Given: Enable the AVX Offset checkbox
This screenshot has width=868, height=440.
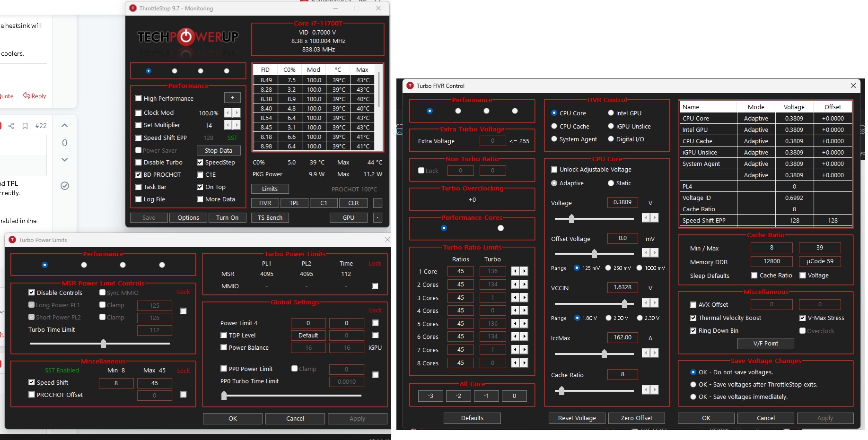Looking at the screenshot, I should tap(693, 304).
